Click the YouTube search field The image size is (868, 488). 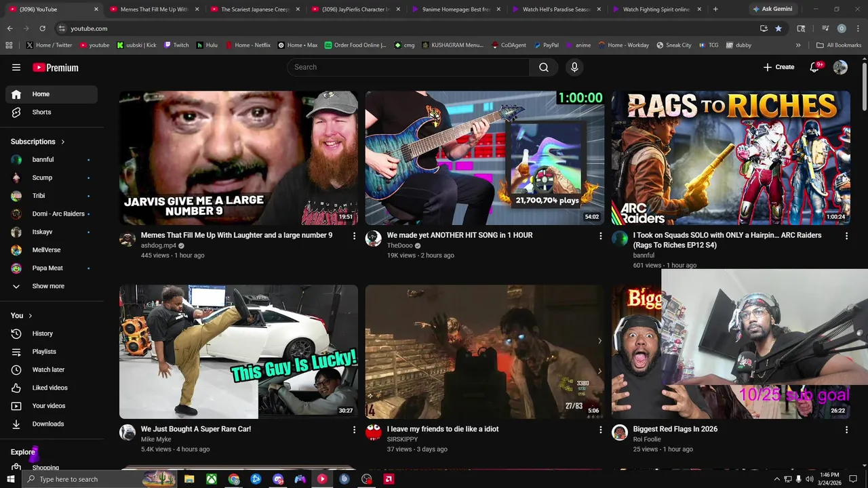(x=408, y=67)
